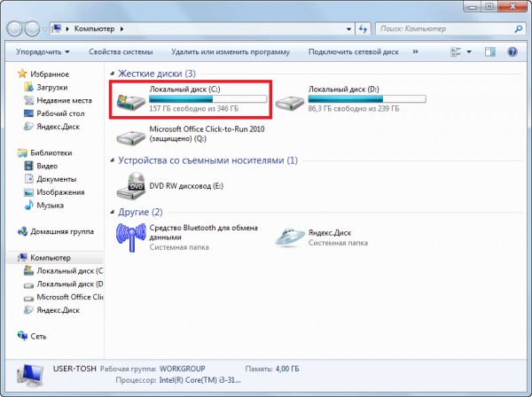Open Музыка library
Screen dimensions: 532x397
[43, 206]
